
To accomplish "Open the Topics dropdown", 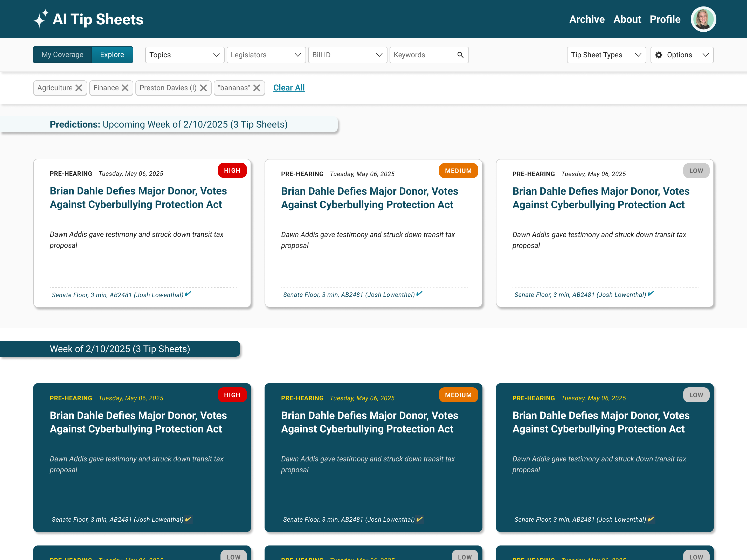I will pyautogui.click(x=184, y=55).
